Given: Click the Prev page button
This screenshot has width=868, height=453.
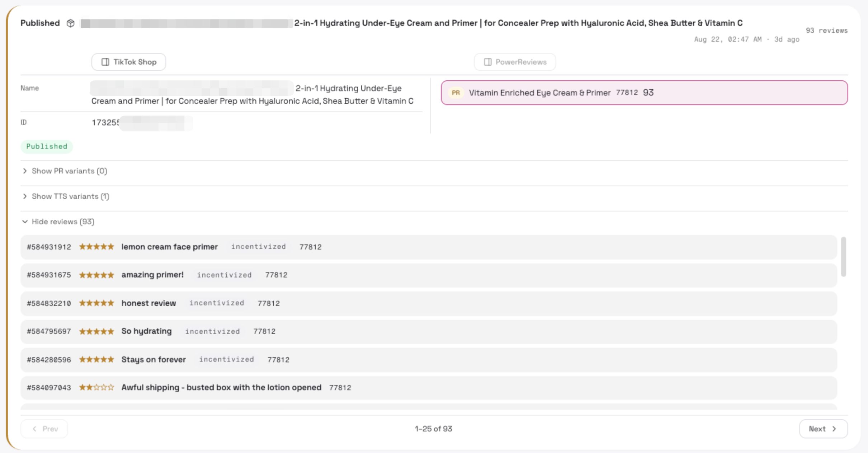Looking at the screenshot, I should [44, 429].
